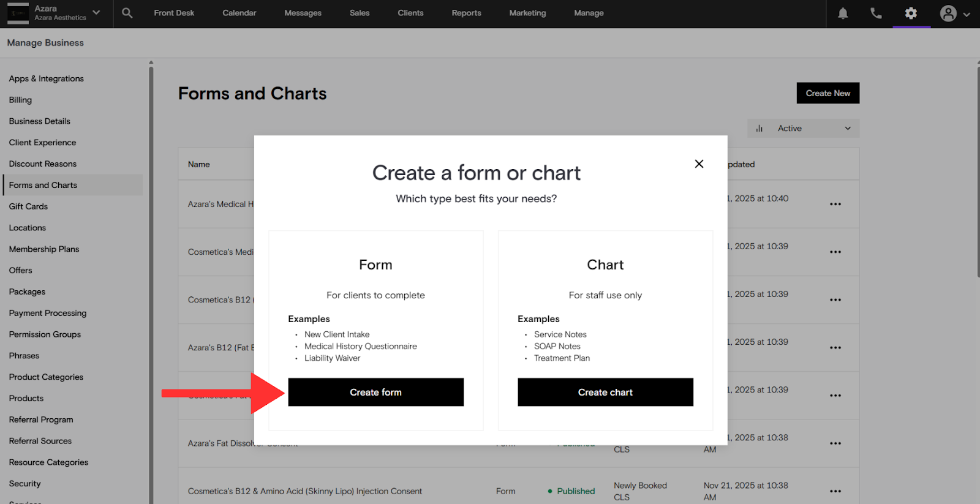This screenshot has width=980, height=504.
Task: Open three-dot menu for top table row
Action: coord(835,204)
